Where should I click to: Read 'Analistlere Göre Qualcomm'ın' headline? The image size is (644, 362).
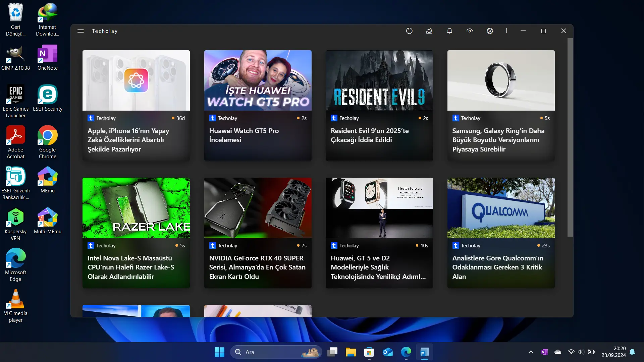point(498,267)
